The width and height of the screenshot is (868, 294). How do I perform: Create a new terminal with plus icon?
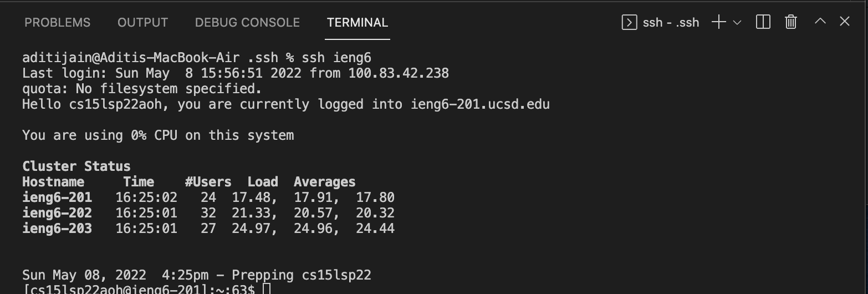point(718,22)
